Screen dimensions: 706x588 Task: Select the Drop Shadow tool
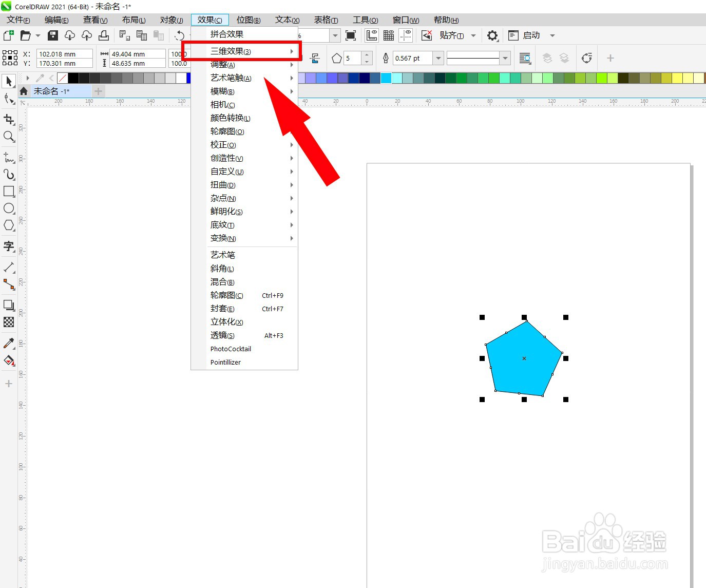point(9,305)
